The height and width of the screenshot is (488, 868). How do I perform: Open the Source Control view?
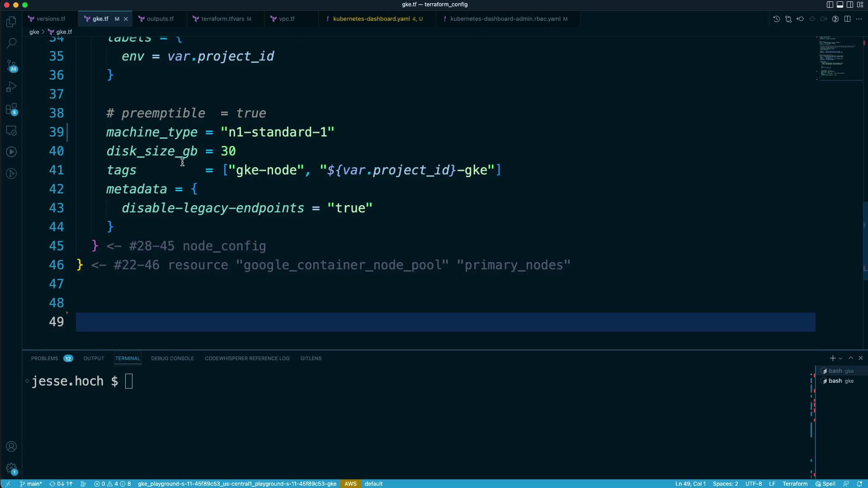(11, 66)
